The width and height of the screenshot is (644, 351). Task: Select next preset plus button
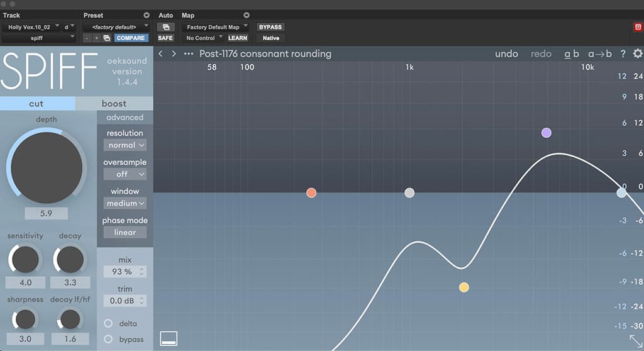(x=96, y=38)
